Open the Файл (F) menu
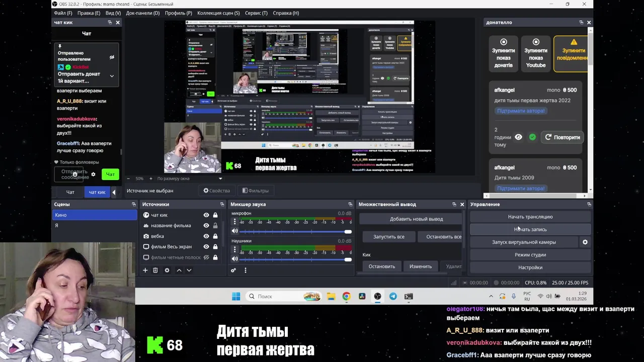 pos(63,13)
